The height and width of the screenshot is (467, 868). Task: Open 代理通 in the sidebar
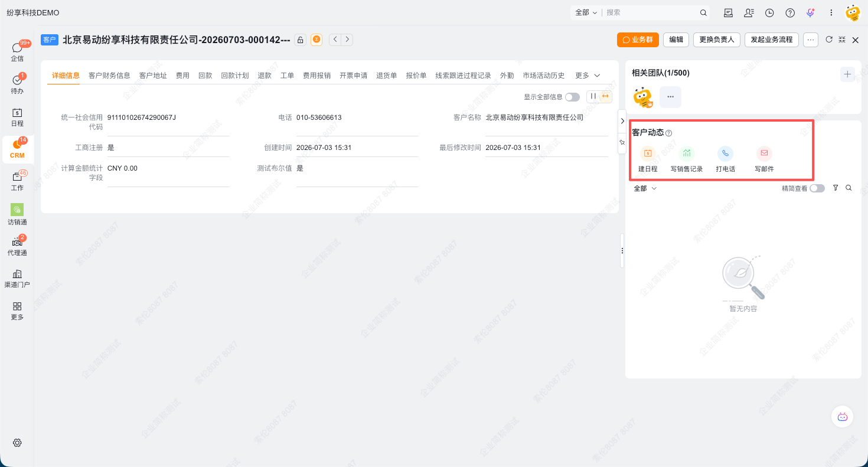tap(17, 246)
